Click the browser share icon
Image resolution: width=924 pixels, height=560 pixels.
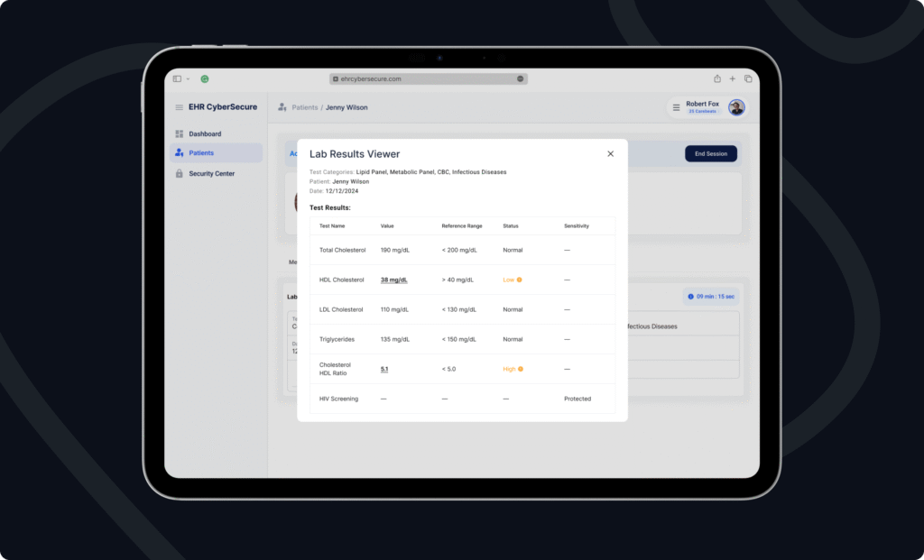point(717,78)
